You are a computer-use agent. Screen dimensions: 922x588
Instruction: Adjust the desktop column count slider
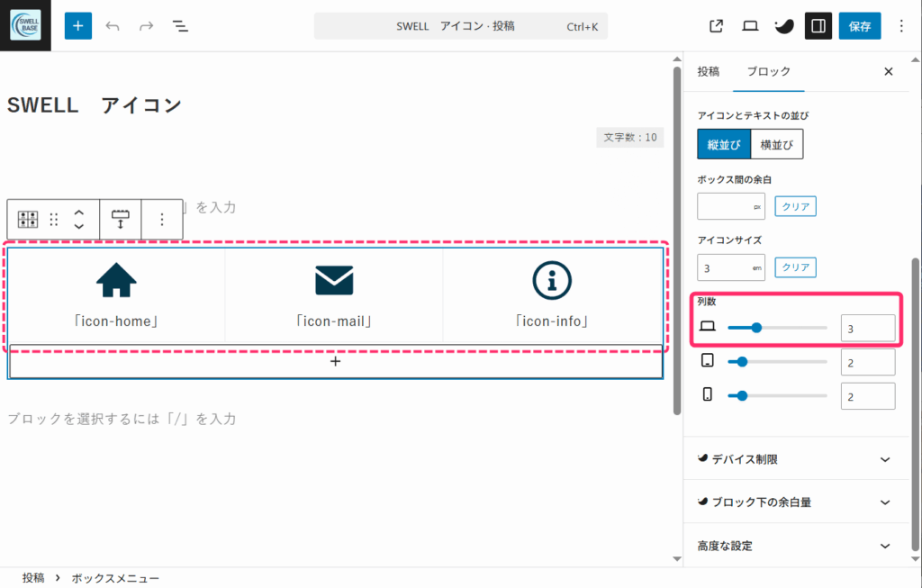[777, 328]
